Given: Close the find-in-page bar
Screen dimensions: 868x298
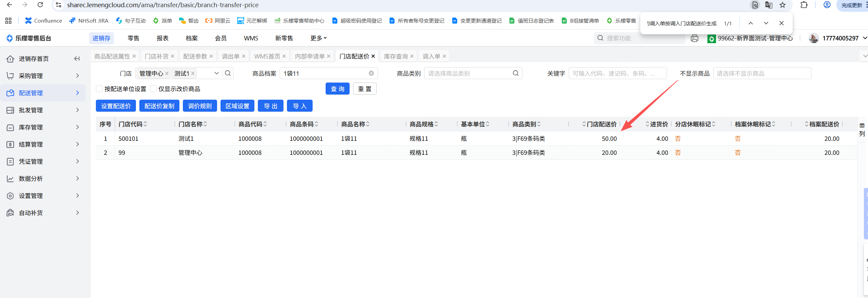Looking at the screenshot, I should coord(781,23).
